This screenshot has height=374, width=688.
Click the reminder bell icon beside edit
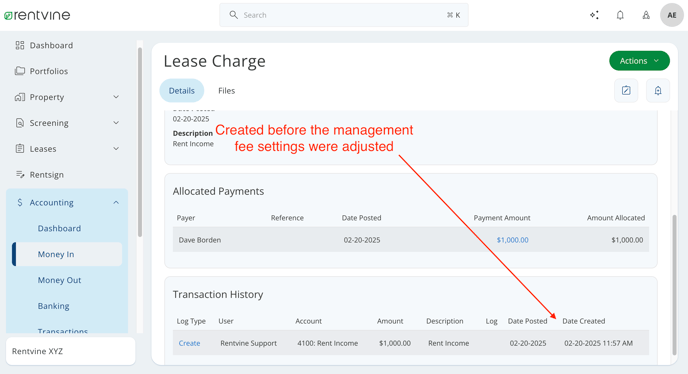[658, 90]
